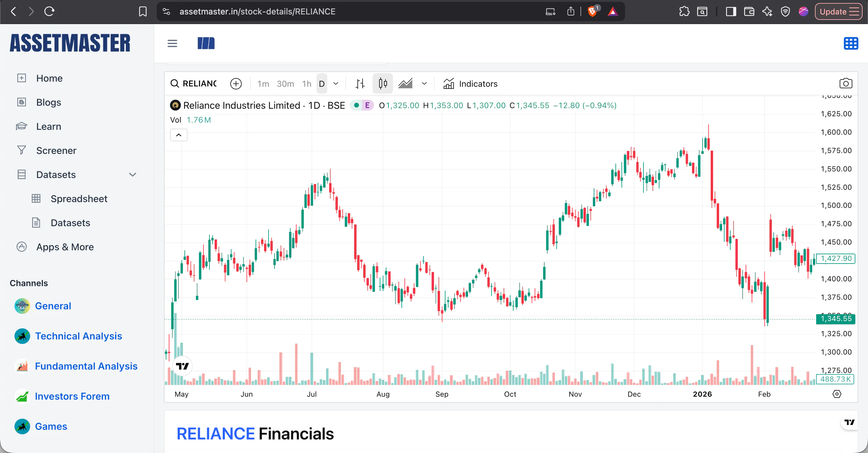Select the 30m timeframe
Screen dimensions: 868x453
click(x=285, y=83)
